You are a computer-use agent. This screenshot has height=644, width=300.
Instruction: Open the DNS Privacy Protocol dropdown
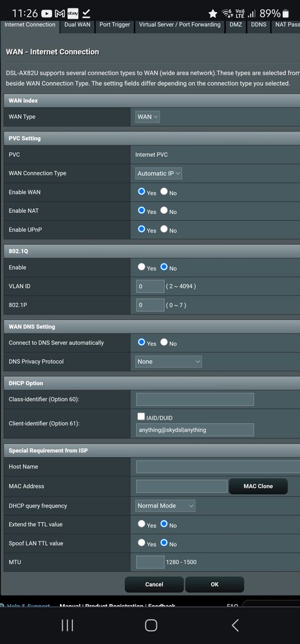[x=169, y=362]
